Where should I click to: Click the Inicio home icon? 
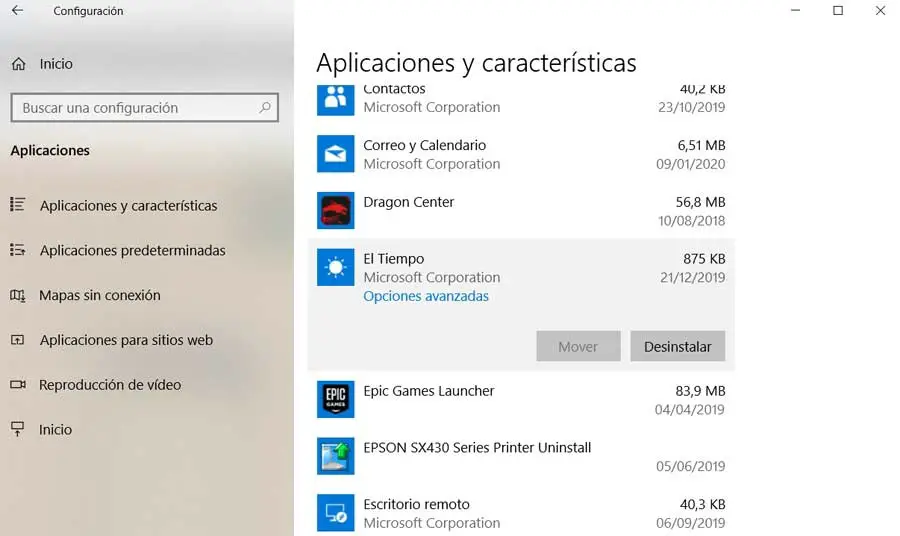(x=18, y=64)
